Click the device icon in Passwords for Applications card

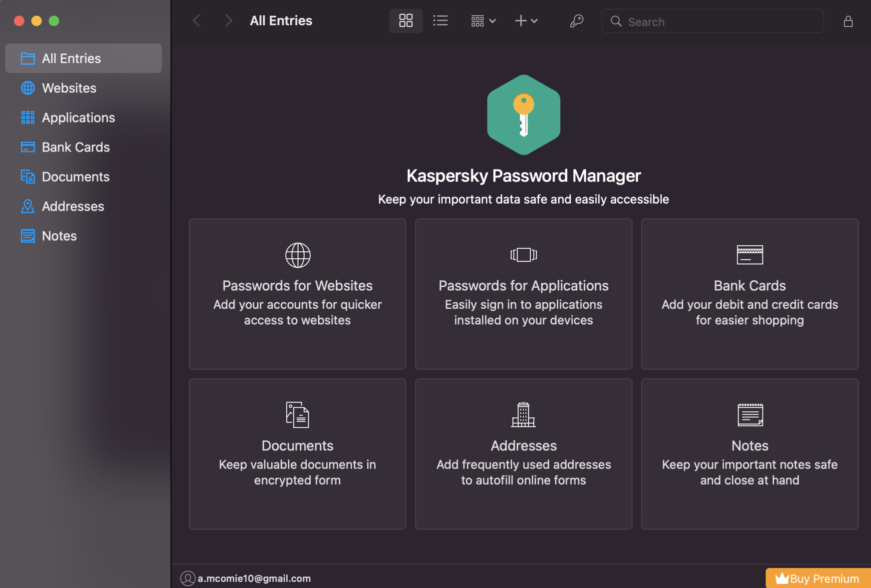[524, 255]
